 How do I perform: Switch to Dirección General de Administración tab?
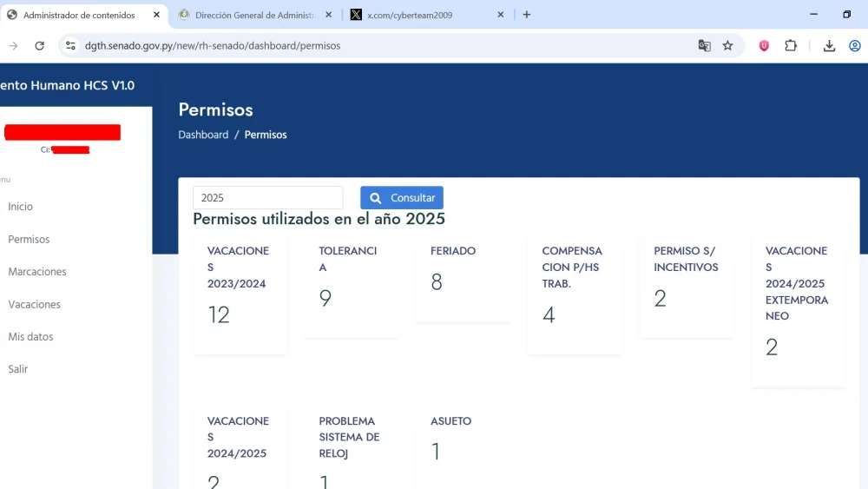coord(256,15)
